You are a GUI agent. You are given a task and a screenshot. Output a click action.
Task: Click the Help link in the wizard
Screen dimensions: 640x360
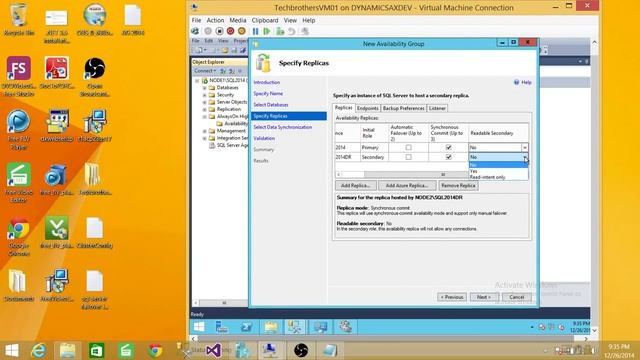(523, 82)
